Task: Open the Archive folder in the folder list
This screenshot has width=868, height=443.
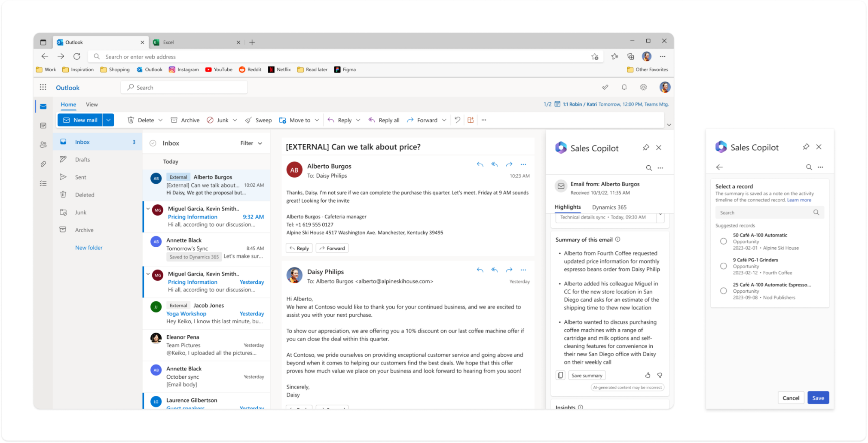Action: 98,230
